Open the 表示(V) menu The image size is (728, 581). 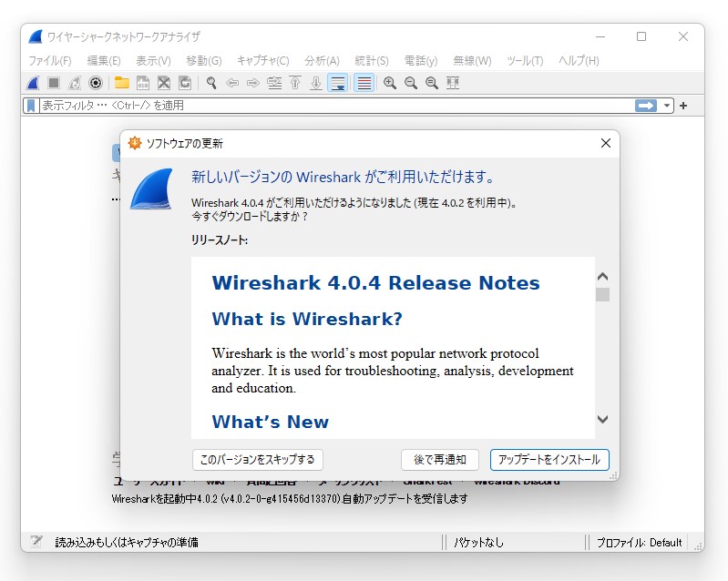pyautogui.click(x=154, y=61)
